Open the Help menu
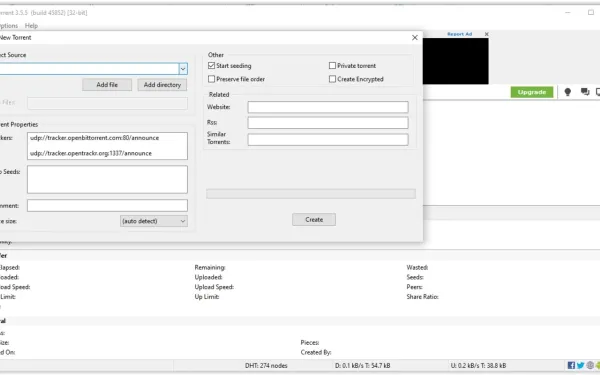Viewport: 600px width, 375px height. (x=31, y=26)
